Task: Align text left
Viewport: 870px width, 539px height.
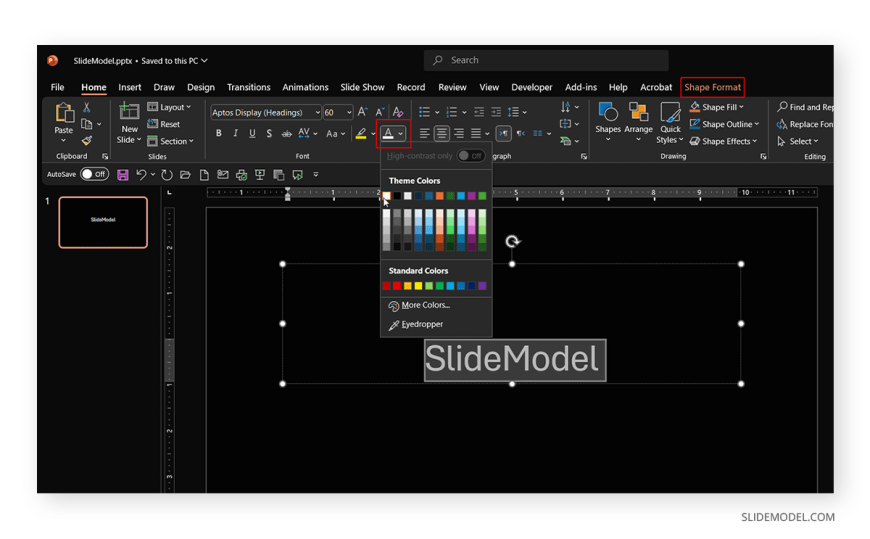Action: (x=424, y=134)
